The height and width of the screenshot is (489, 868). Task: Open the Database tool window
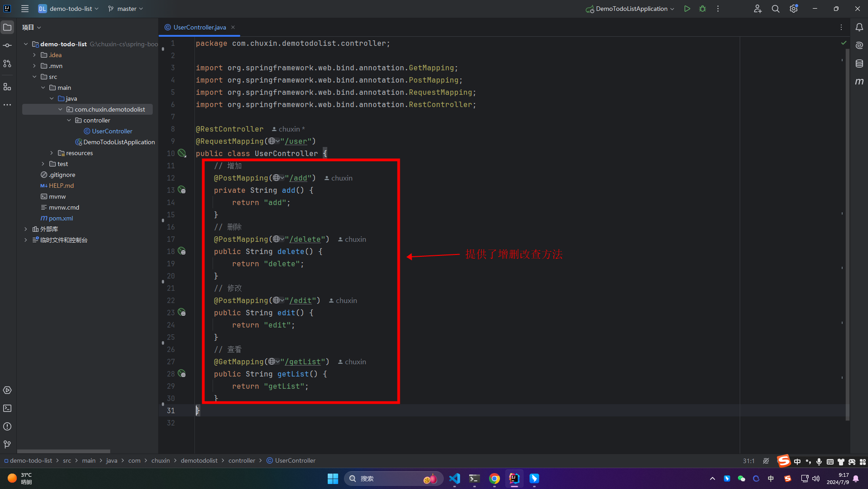click(859, 64)
